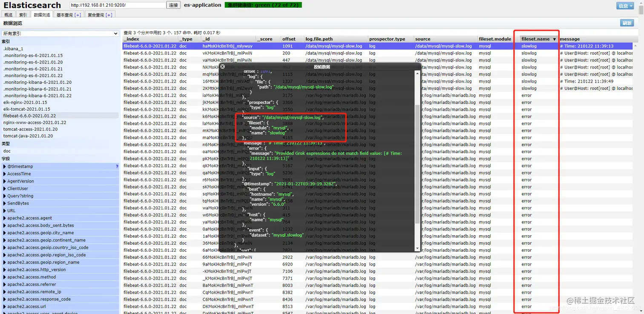Image resolution: width=644 pixels, height=314 pixels.
Task: Select the .monitoring-es-6-2021.01.15 index
Action: tap(60, 55)
